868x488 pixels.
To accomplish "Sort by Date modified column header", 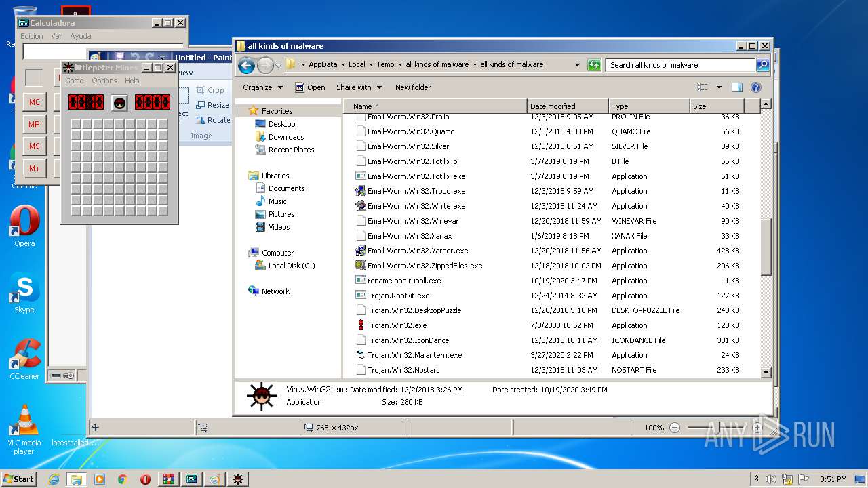I will point(567,106).
